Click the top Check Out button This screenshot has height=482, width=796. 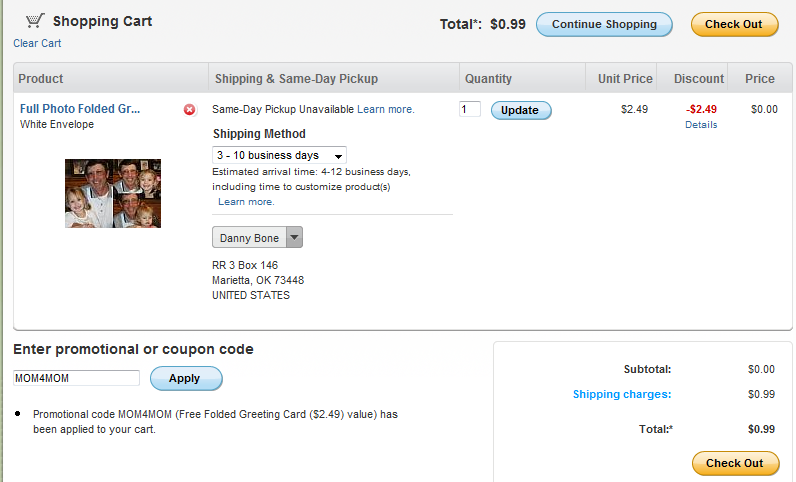tap(733, 24)
